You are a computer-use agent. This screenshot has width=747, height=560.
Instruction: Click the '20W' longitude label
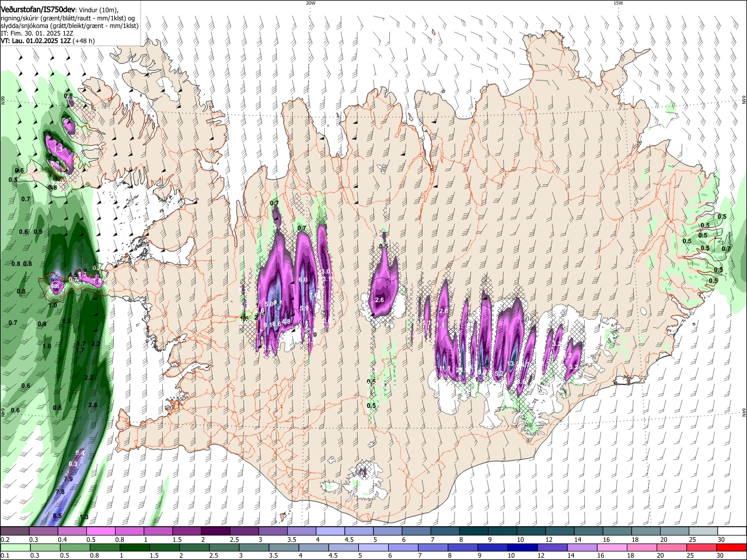tap(310, 3)
